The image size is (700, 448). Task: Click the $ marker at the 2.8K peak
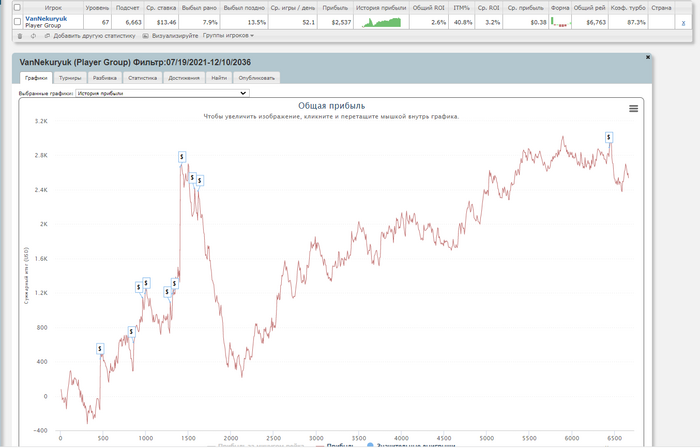click(182, 157)
